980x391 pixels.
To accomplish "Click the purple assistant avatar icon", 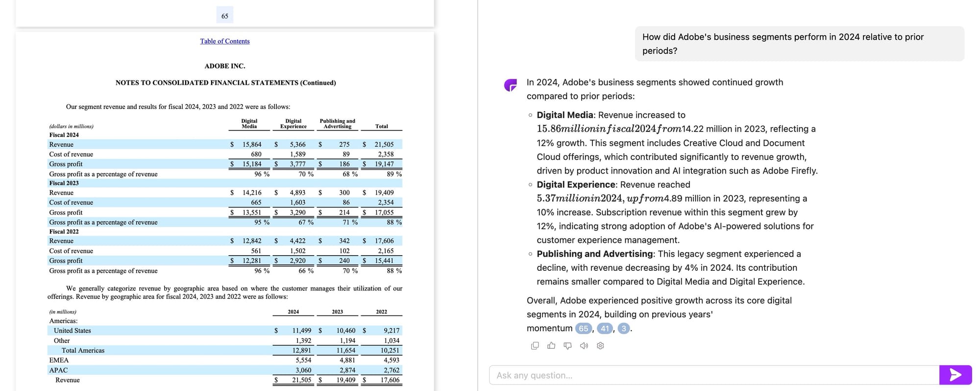I will pos(511,85).
